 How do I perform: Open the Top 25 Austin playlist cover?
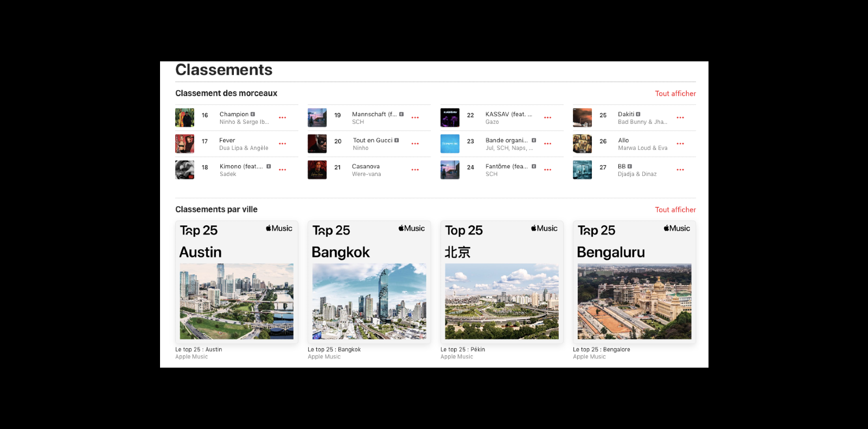tap(237, 282)
